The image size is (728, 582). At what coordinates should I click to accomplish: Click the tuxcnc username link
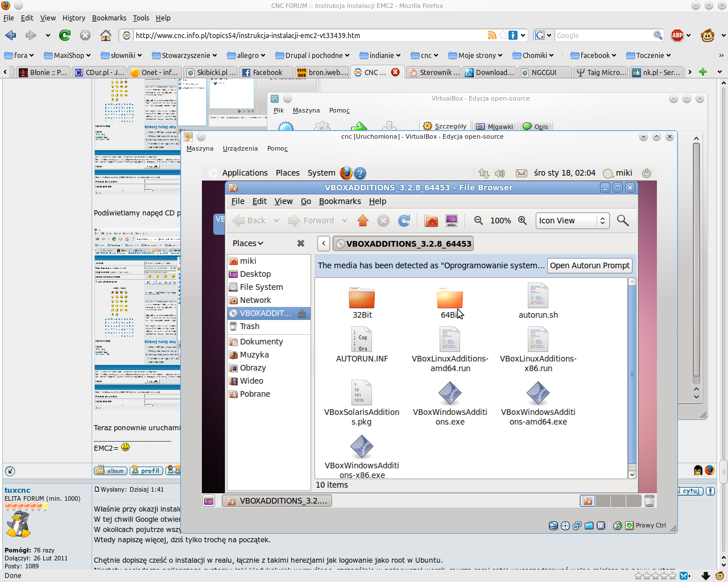click(x=18, y=490)
